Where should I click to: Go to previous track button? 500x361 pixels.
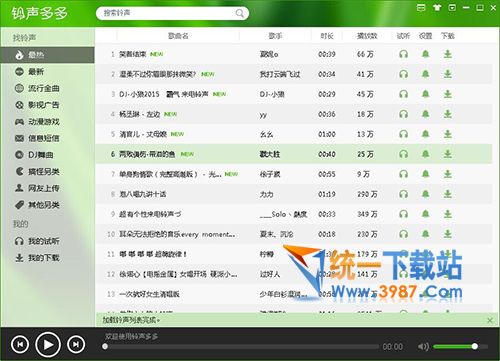tap(20, 345)
